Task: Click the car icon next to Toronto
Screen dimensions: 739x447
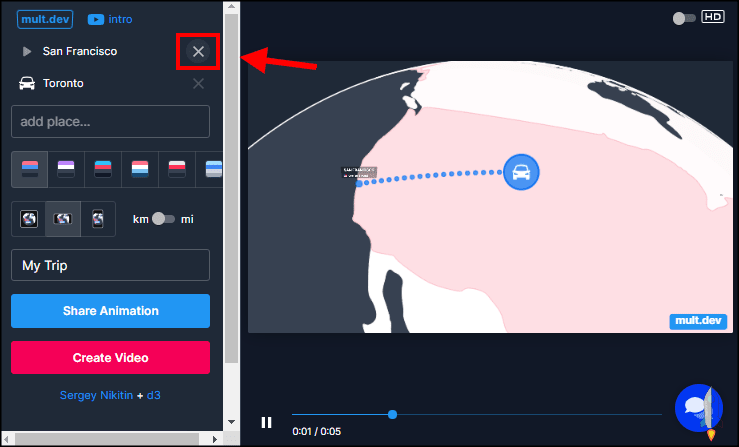Action: pyautogui.click(x=27, y=83)
